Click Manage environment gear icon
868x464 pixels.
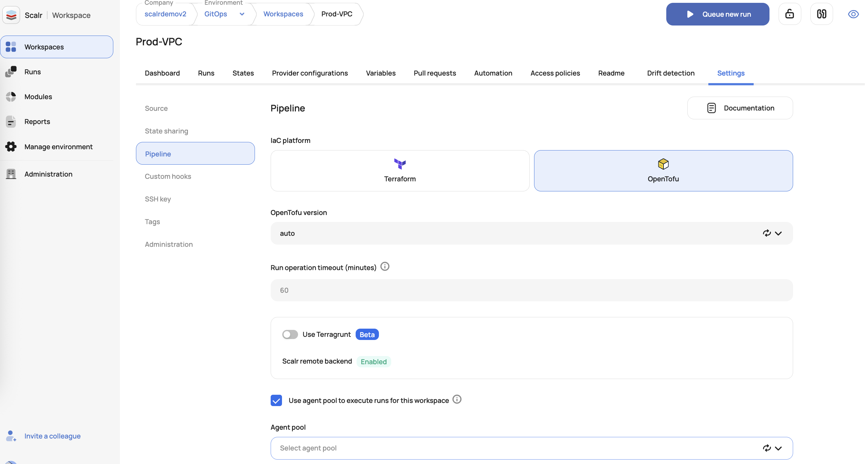tap(11, 147)
